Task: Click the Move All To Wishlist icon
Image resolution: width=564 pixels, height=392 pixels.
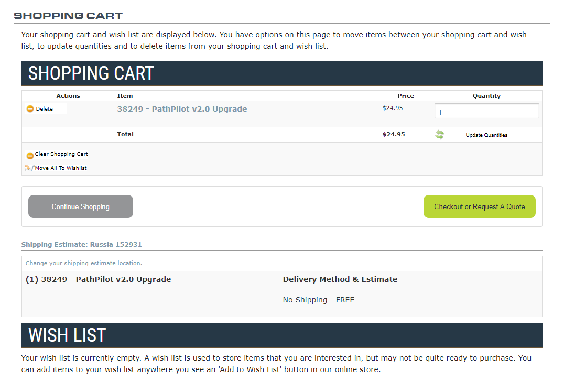Action: coord(29,168)
